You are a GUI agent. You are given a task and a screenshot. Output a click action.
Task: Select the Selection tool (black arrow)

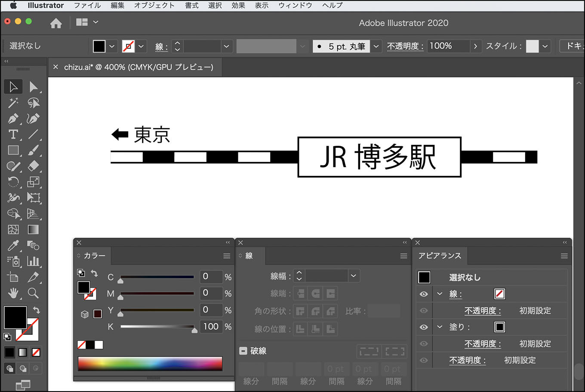coord(13,87)
